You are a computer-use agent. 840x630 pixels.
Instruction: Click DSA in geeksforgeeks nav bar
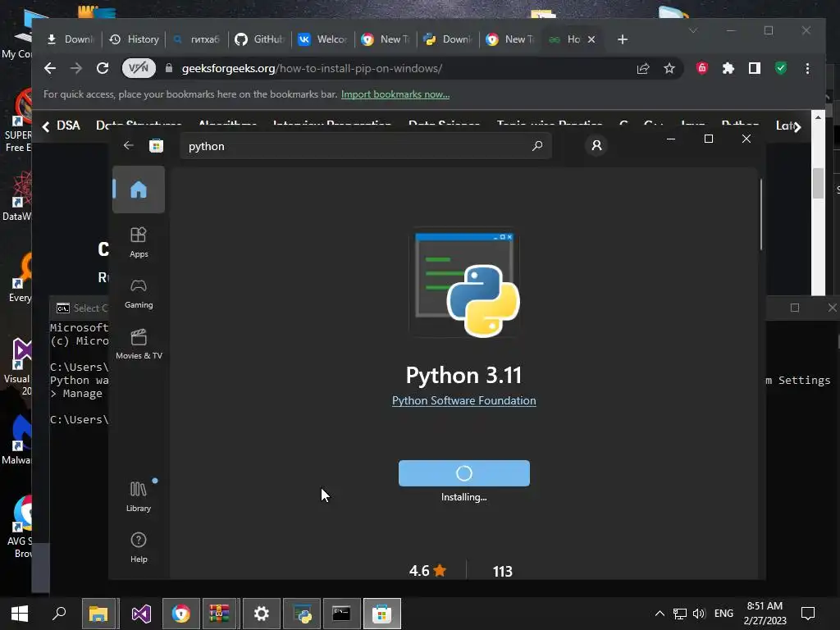click(69, 126)
